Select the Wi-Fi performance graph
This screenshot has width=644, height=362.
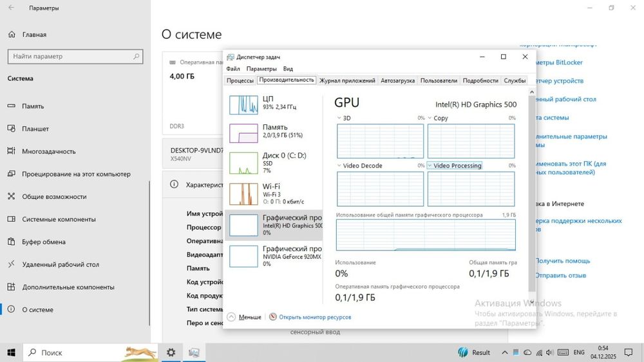click(x=243, y=194)
